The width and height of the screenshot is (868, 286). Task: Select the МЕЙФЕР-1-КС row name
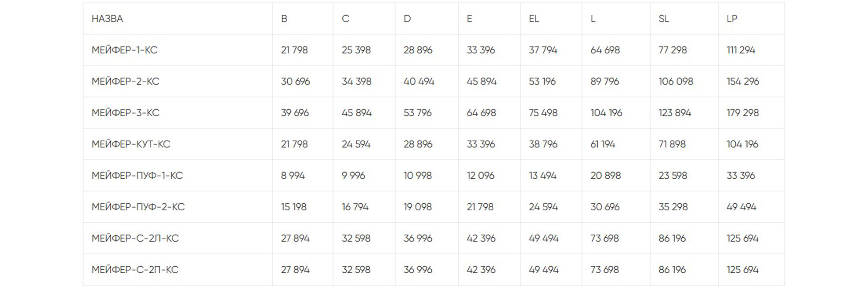click(x=124, y=50)
